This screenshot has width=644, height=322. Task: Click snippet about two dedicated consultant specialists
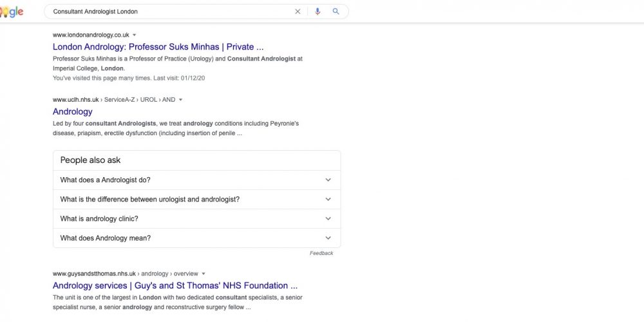coord(178,302)
